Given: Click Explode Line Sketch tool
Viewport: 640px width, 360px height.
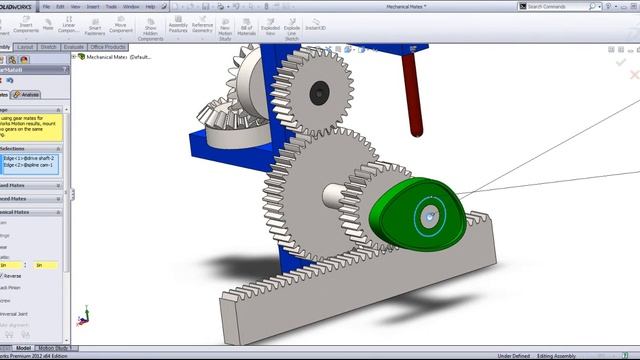Looking at the screenshot, I should (x=292, y=29).
